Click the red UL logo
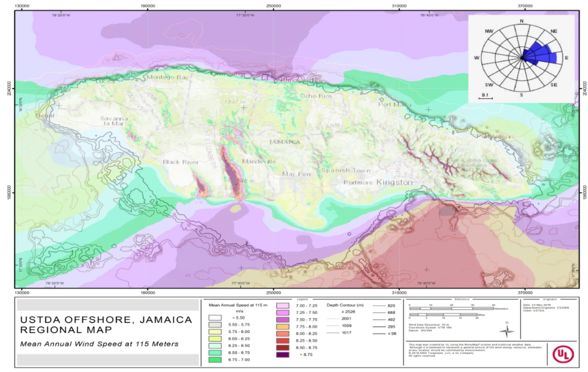Viewport: 588px width, 372px height. click(x=563, y=354)
